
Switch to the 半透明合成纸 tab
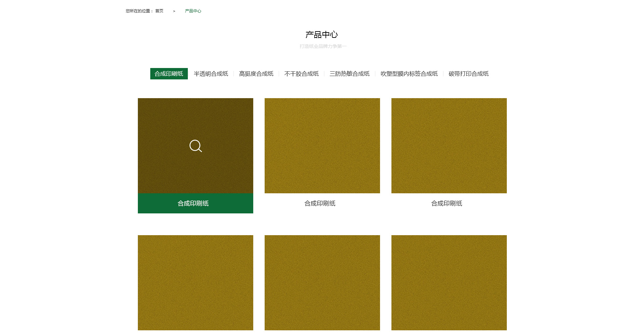pos(211,74)
